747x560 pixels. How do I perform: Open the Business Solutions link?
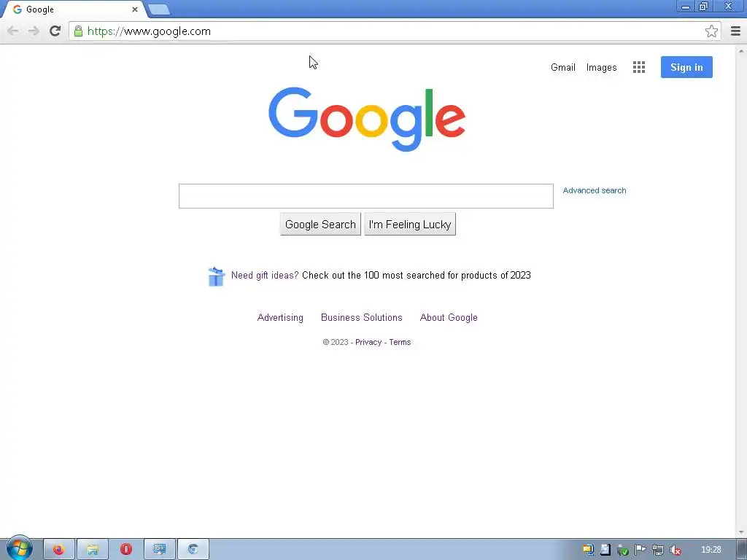[362, 318]
